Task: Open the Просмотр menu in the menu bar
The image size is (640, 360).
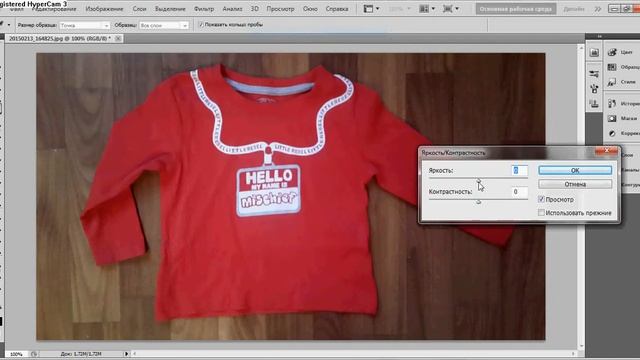Action: click(280, 9)
